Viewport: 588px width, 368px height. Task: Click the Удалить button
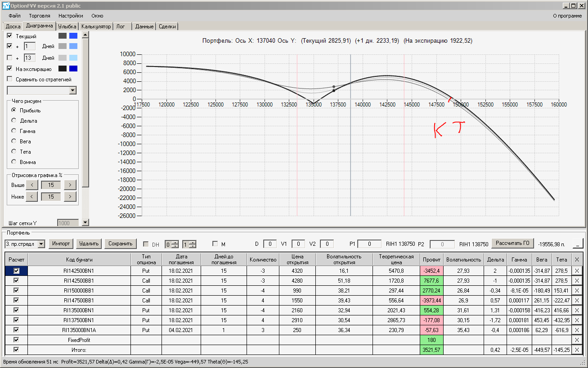89,244
